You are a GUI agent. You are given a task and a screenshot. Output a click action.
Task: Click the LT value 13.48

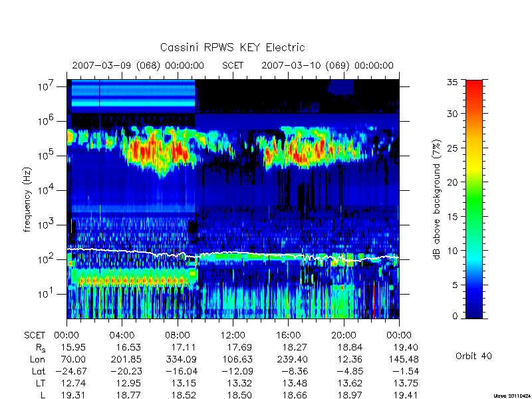pyautogui.click(x=295, y=383)
